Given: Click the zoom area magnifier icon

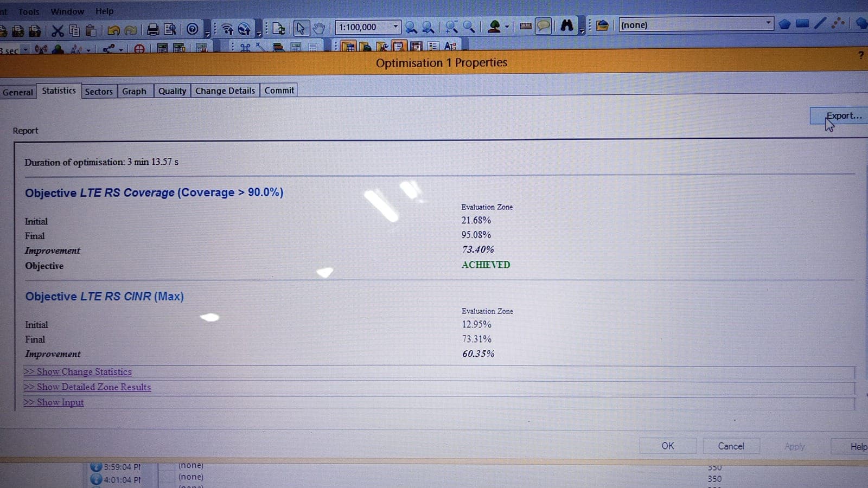Looking at the screenshot, I should pyautogui.click(x=469, y=27).
